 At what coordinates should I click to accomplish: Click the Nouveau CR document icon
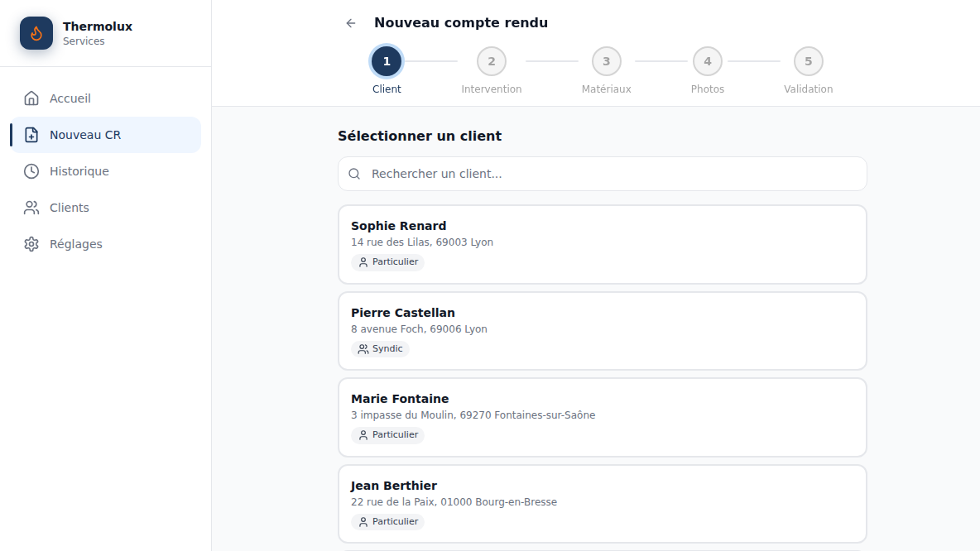tap(31, 135)
